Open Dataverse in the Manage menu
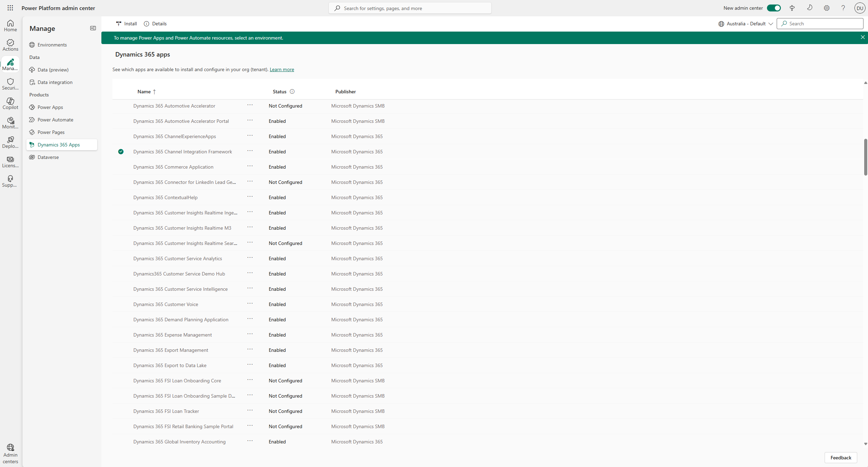Viewport: 868px width, 467px height. coord(48,157)
